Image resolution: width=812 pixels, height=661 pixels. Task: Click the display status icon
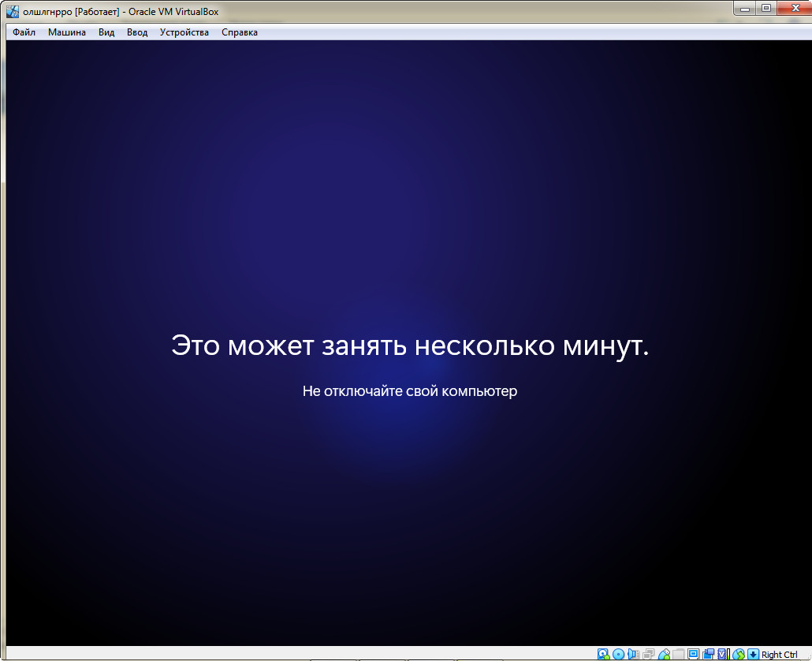pyautogui.click(x=694, y=654)
